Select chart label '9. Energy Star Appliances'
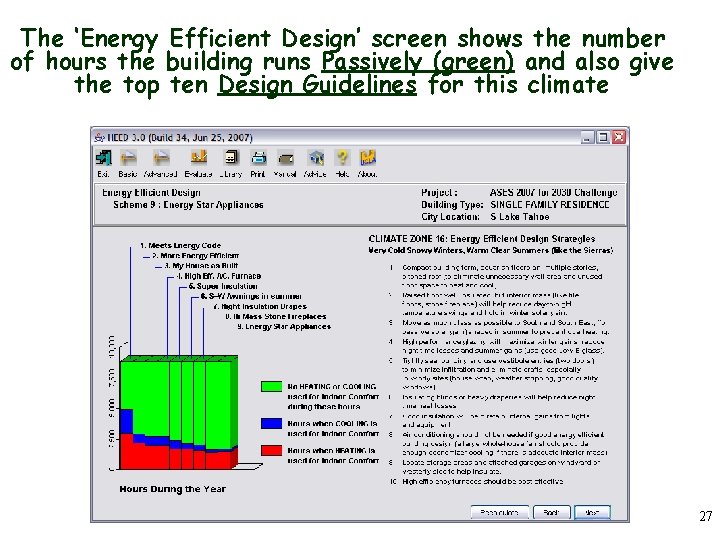Screen dimensions: 720x540 point(284,326)
